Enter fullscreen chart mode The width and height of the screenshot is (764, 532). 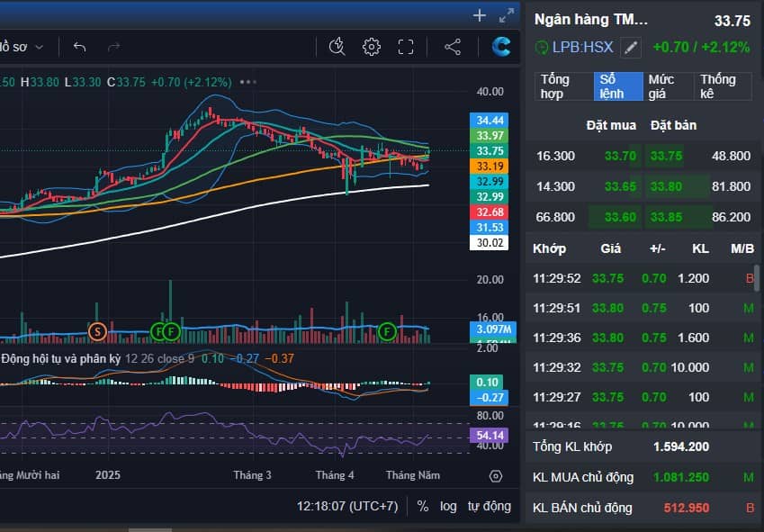pyautogui.click(x=406, y=47)
